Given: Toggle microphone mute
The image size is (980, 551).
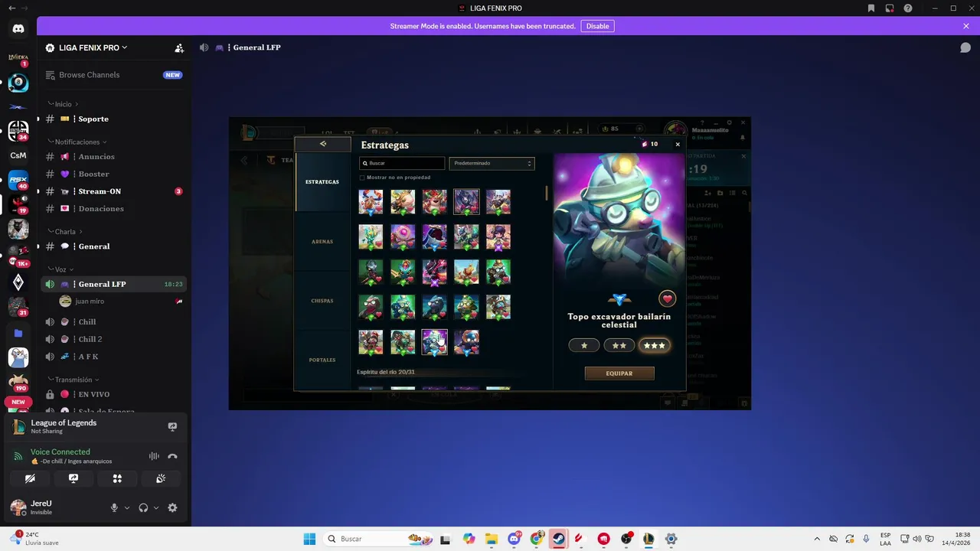Looking at the screenshot, I should pyautogui.click(x=114, y=507).
